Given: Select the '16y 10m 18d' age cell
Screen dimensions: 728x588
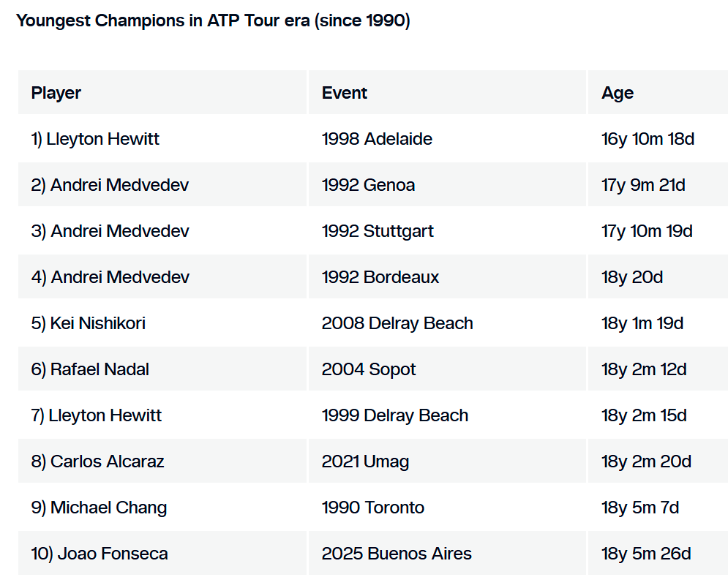Looking at the screenshot, I should point(648,139).
